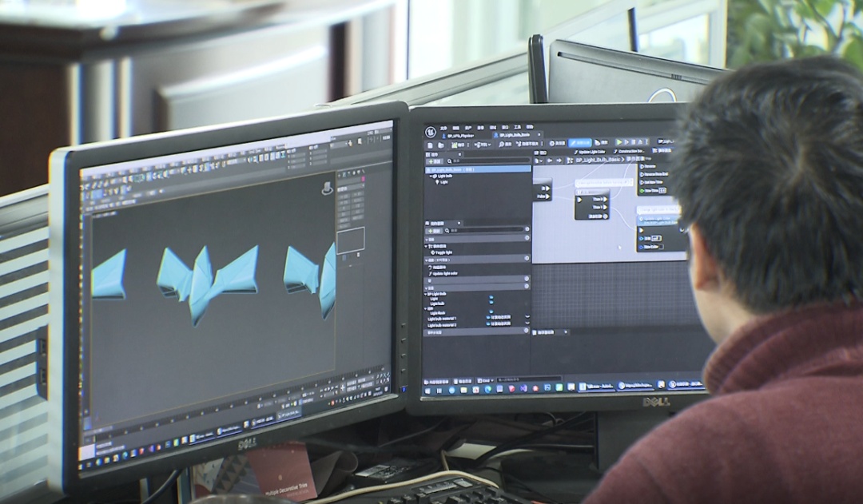Image resolution: width=863 pixels, height=504 pixels.
Task: Switch to the Viewport tab
Action: pyautogui.click(x=541, y=153)
